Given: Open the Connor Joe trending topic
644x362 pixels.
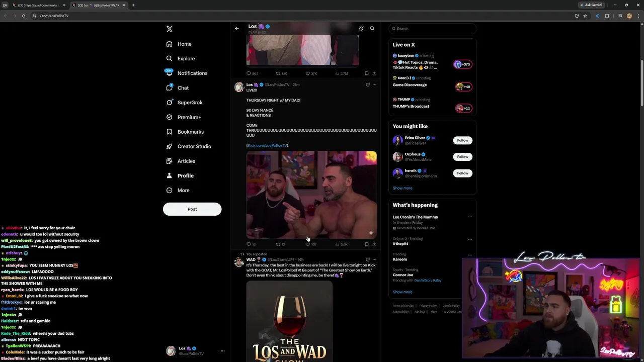Looking at the screenshot, I should [403, 275].
